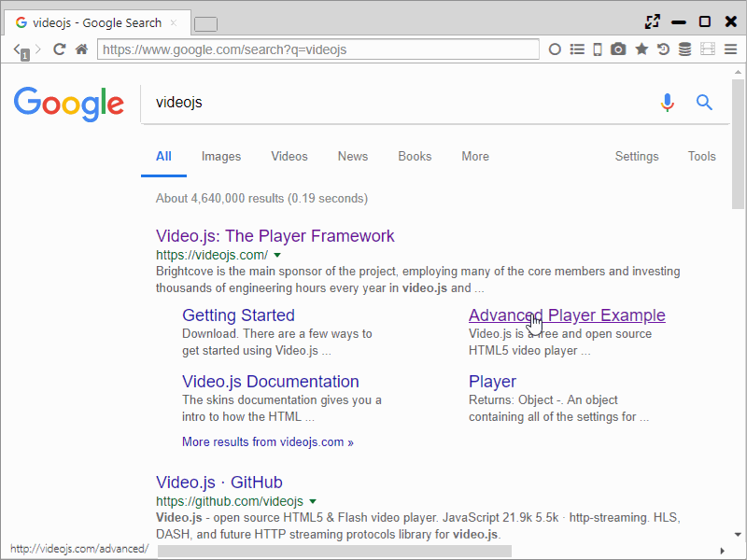Click the blue search magnifier icon
Viewport: 747px width, 560px height.
point(705,103)
